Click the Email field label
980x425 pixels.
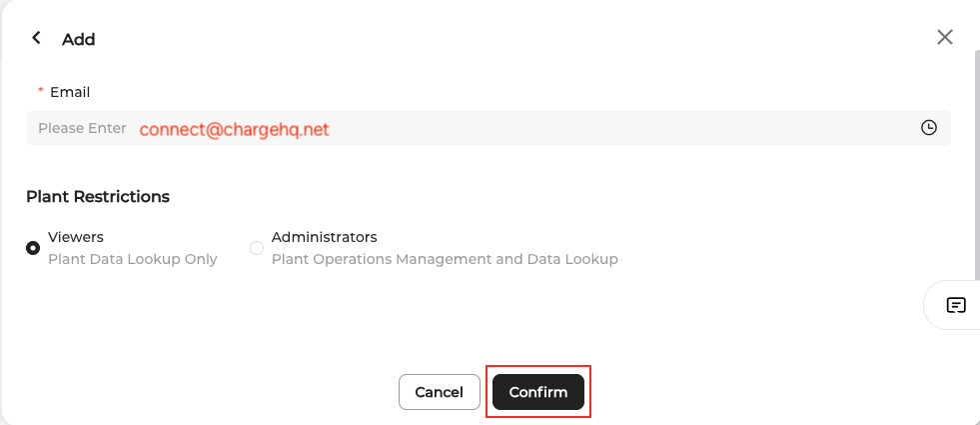coord(70,92)
